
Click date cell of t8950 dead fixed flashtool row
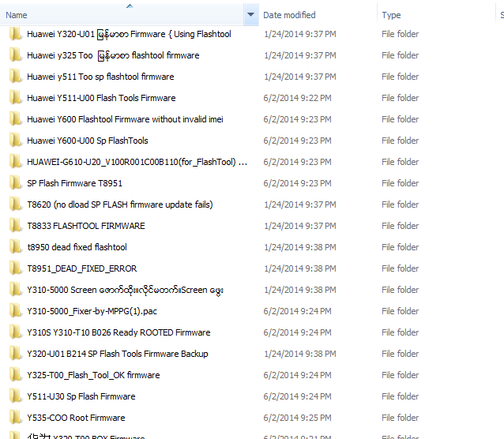click(x=300, y=247)
